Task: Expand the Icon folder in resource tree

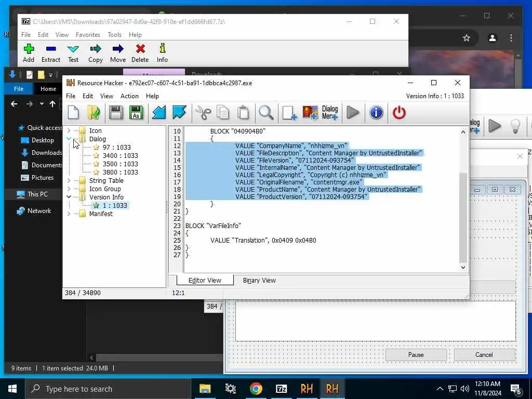Action: coord(69,130)
